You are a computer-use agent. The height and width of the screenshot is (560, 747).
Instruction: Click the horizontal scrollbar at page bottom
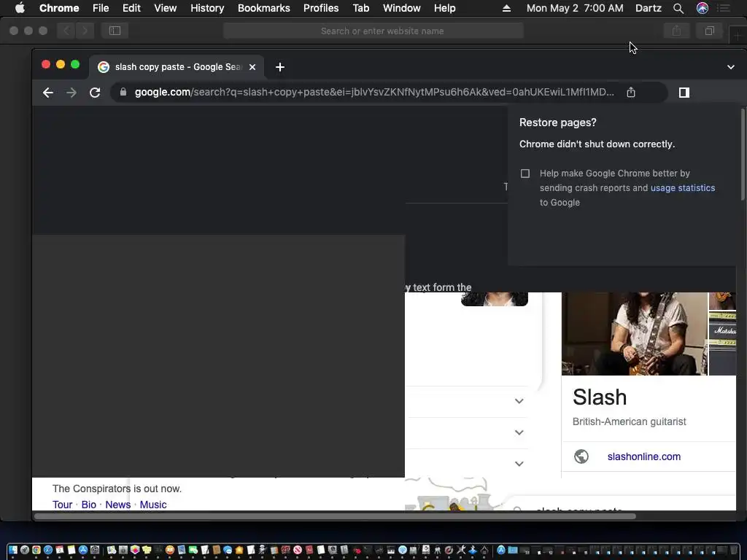click(335, 516)
